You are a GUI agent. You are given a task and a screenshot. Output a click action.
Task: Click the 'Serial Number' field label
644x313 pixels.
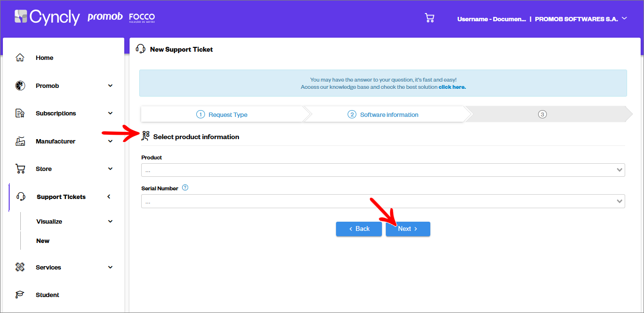point(160,188)
